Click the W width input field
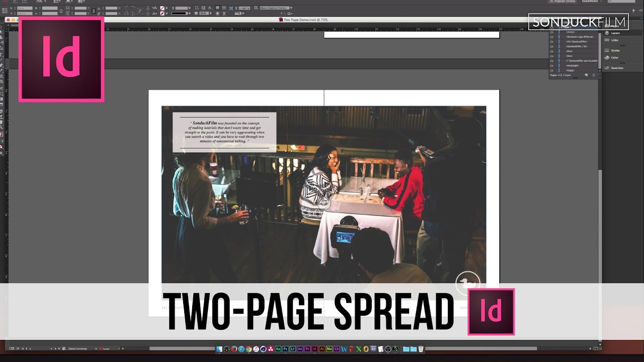Screen dimensions: 644x362 pos(50,8)
